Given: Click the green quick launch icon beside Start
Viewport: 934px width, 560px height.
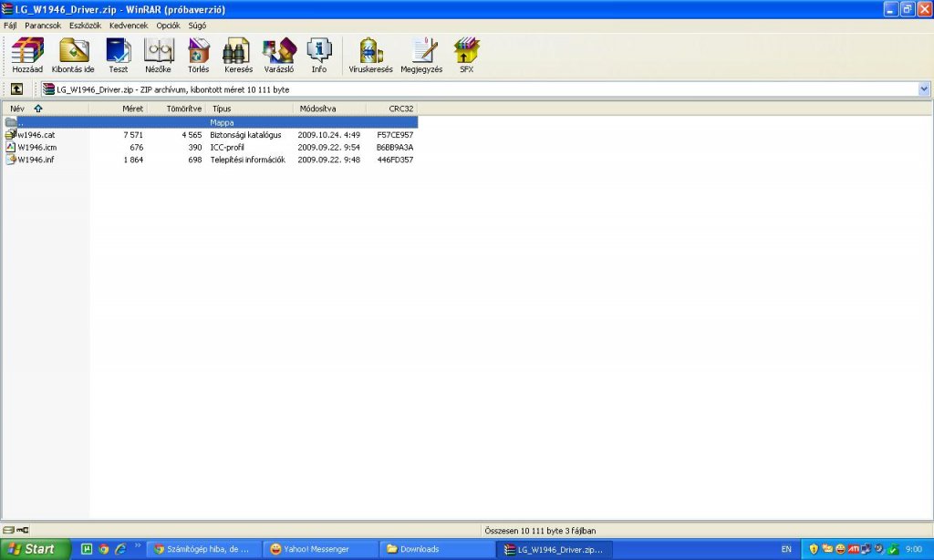Looking at the screenshot, I should pos(87,549).
